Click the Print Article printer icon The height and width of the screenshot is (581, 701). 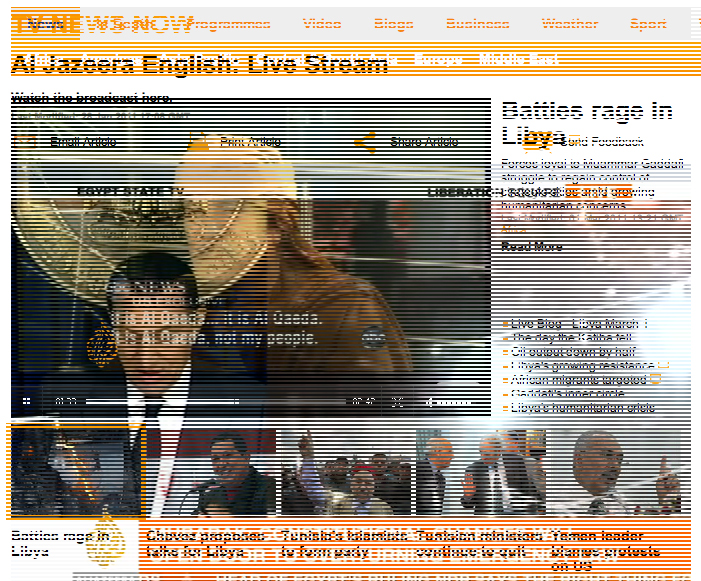(198, 141)
